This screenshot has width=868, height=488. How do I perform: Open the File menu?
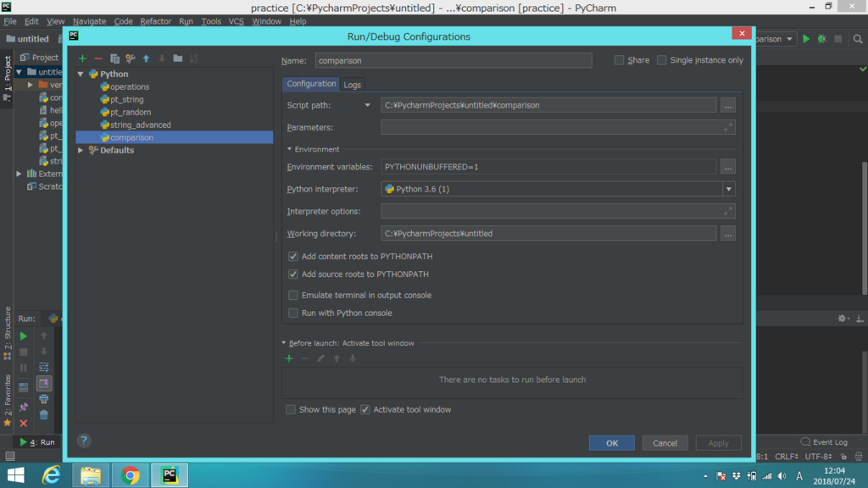point(10,21)
